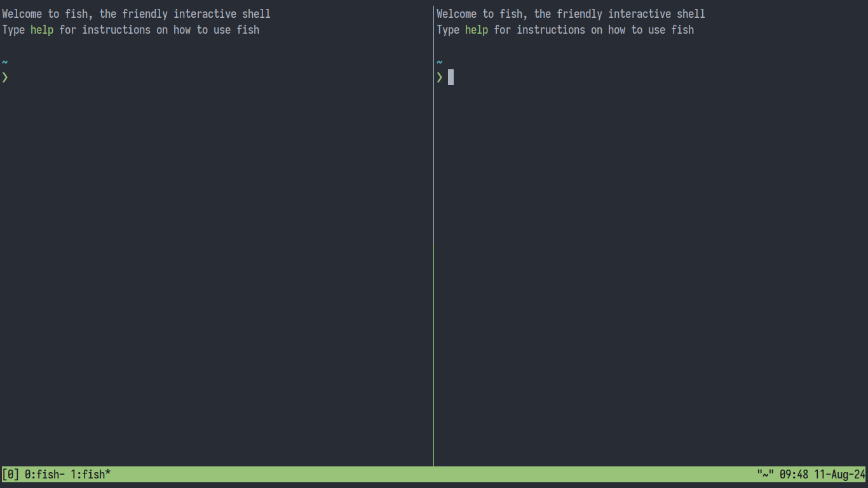Click the tilde directory indicator in left pane
This screenshot has height=488, width=868.
pyautogui.click(x=5, y=62)
